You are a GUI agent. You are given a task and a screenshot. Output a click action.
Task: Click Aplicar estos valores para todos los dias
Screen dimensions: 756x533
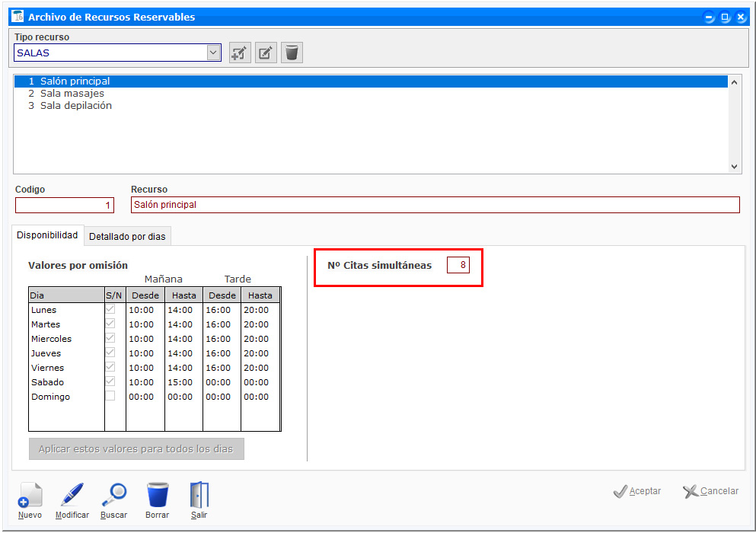[x=136, y=449]
